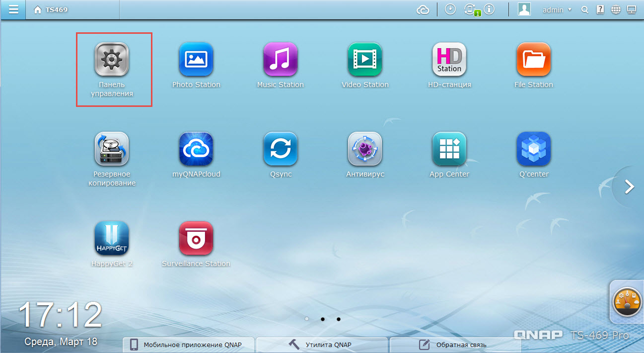Open Резервное копирование backup app
The image size is (644, 353).
[x=112, y=149]
